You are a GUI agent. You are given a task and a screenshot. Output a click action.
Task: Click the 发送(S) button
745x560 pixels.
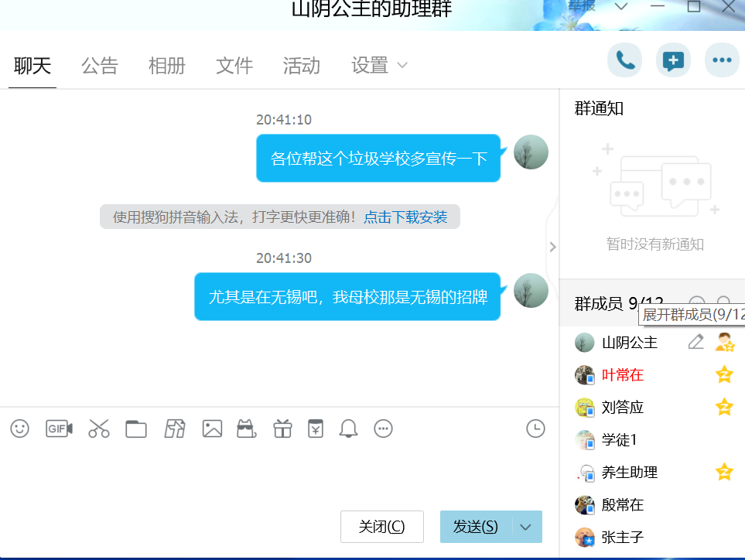tap(476, 527)
